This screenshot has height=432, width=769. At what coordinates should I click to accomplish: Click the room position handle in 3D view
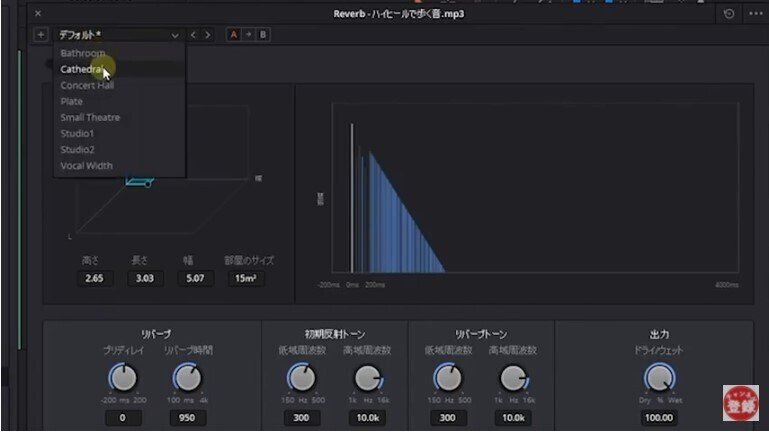(148, 184)
